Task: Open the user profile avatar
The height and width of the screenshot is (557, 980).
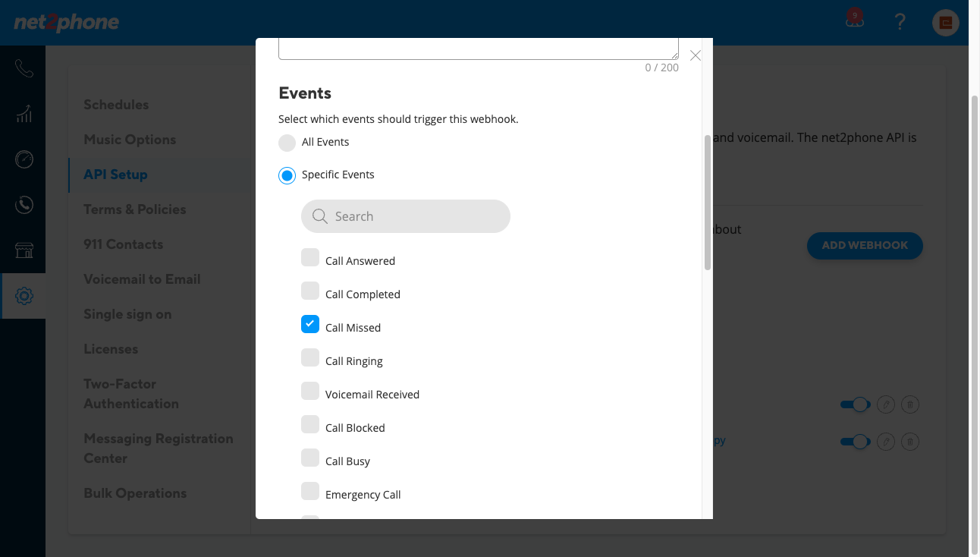Action: [x=946, y=22]
